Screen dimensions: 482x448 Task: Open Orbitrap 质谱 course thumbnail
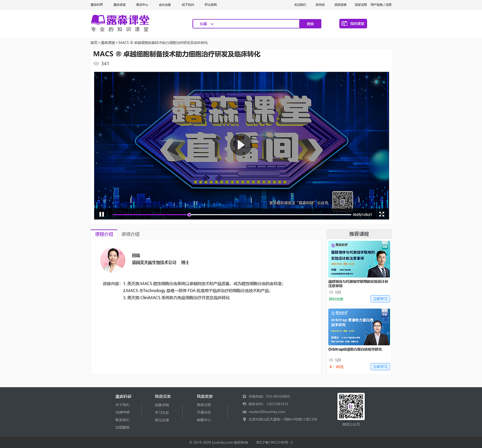[x=359, y=327]
